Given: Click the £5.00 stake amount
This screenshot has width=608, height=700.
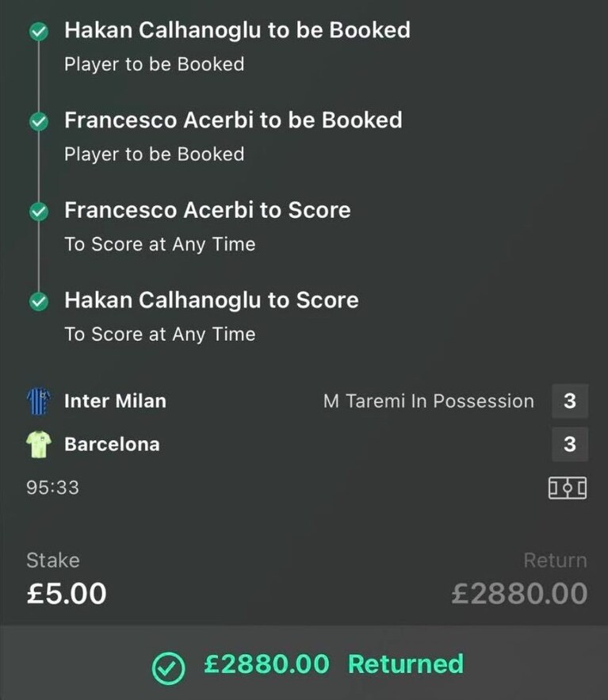Looking at the screenshot, I should click(67, 593).
